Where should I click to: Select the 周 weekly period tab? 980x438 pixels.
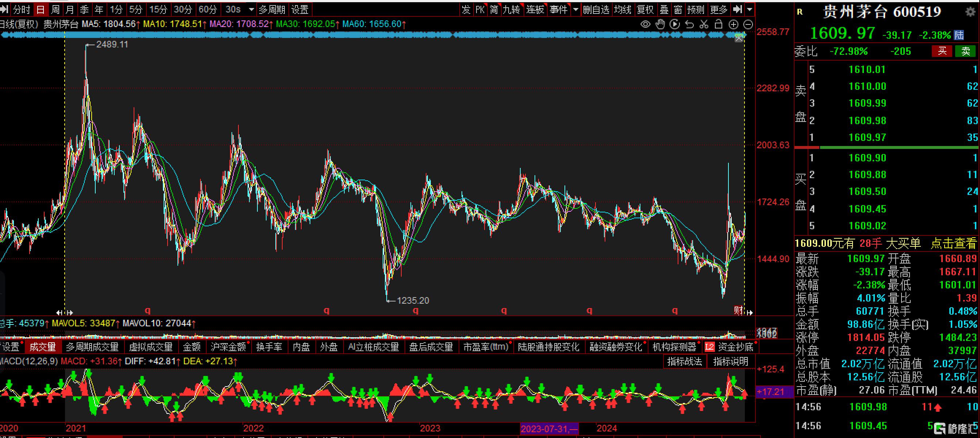[x=55, y=9]
